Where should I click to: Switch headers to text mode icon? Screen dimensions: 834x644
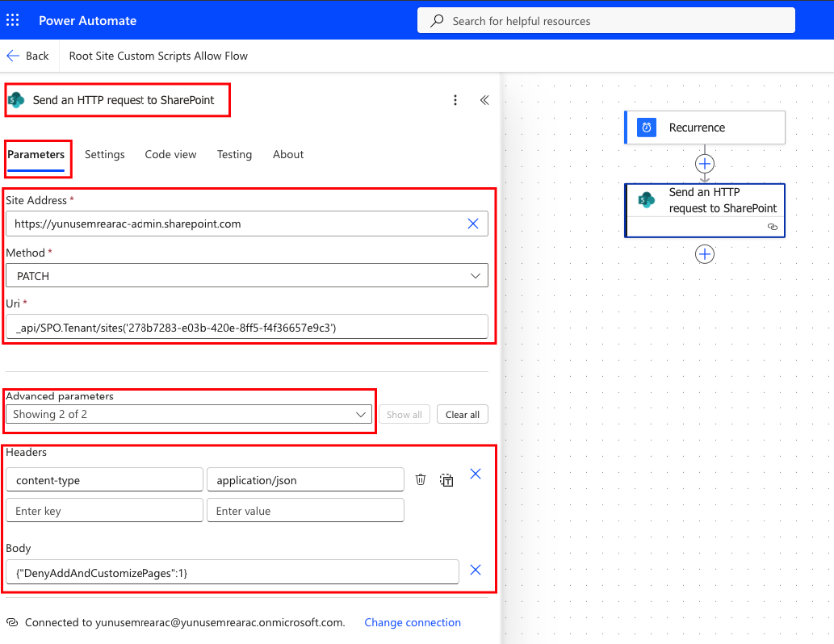pyautogui.click(x=446, y=479)
